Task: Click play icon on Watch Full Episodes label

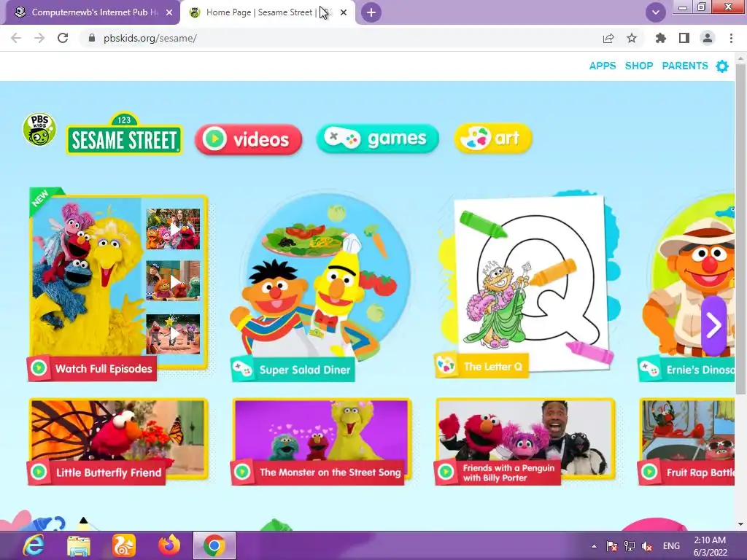Action: pyautogui.click(x=39, y=367)
